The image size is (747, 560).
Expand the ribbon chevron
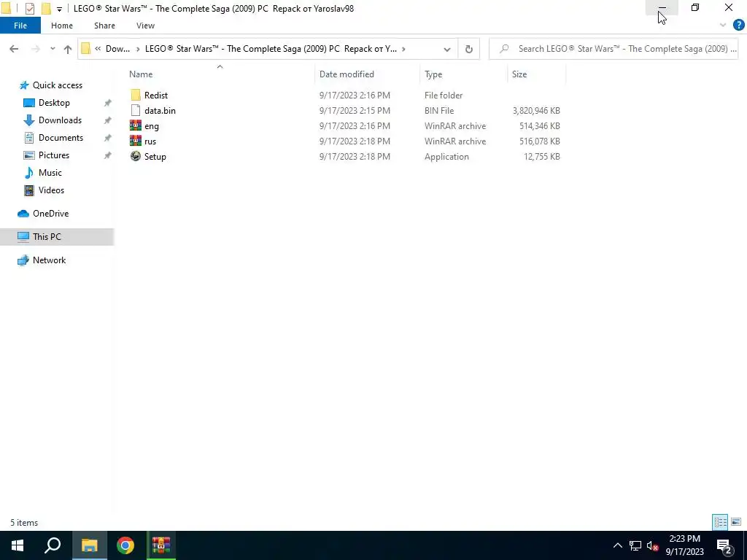tap(723, 26)
